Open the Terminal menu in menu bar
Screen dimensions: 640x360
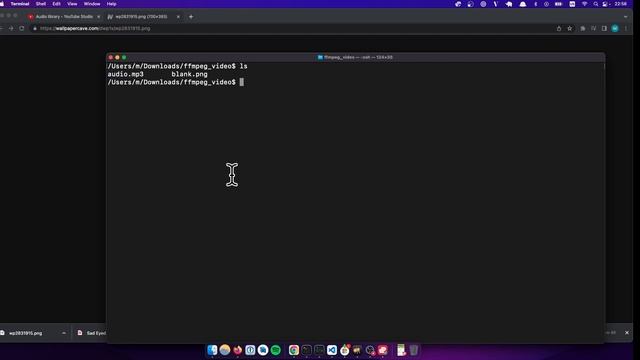point(20,4)
